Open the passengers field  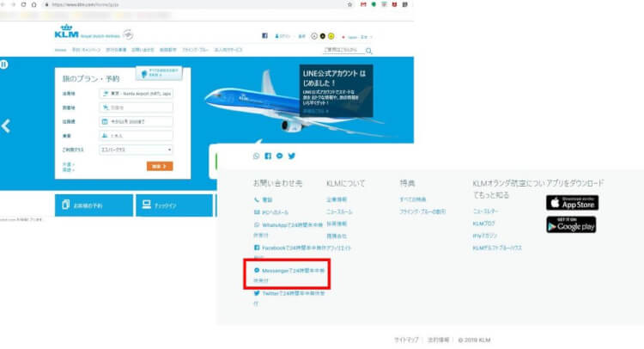click(136, 136)
